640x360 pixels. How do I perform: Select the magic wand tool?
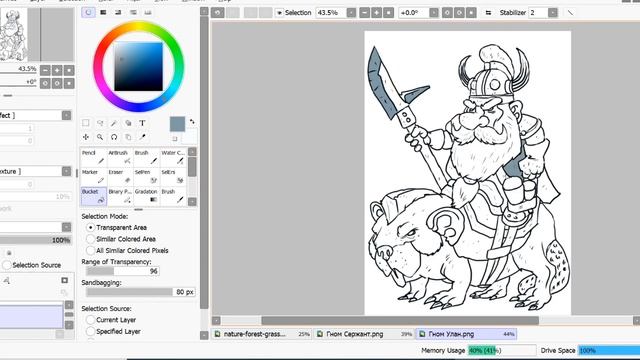[x=114, y=123]
